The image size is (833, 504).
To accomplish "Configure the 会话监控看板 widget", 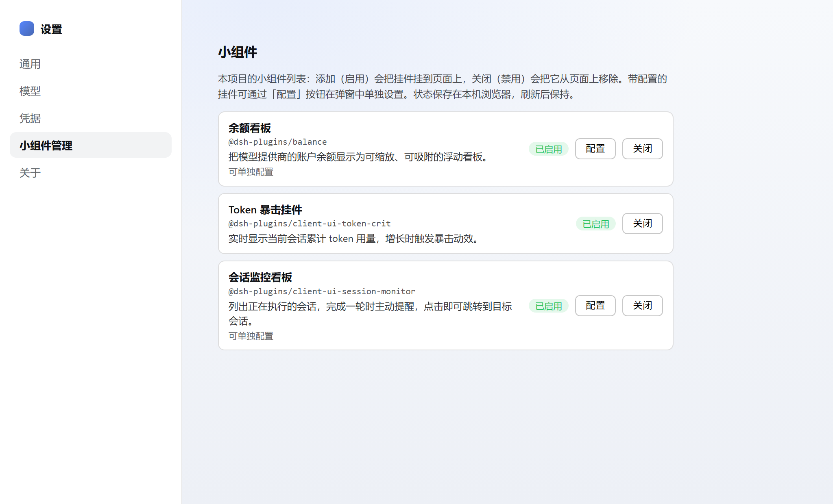I will [x=595, y=306].
